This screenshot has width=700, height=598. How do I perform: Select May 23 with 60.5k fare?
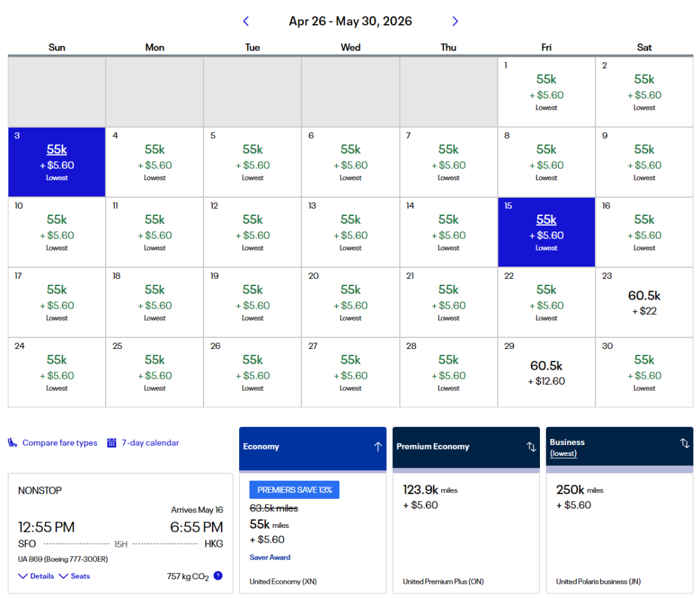pyautogui.click(x=644, y=302)
